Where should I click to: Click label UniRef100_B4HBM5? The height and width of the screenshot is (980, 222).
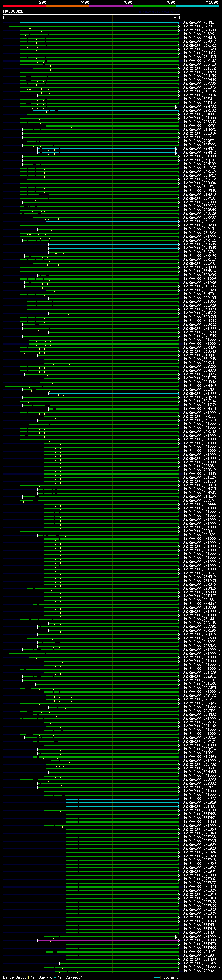pos(199,248)
